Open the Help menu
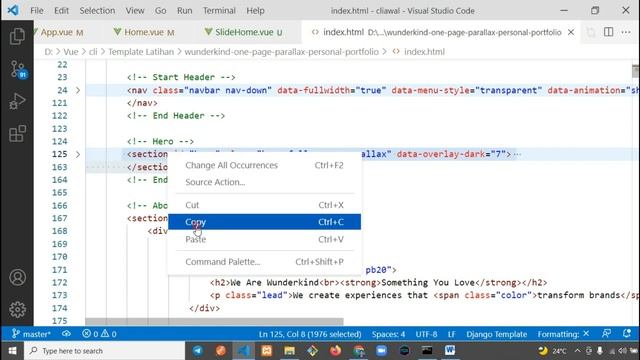Screen dimensions: 640x360 tap(255, 11)
